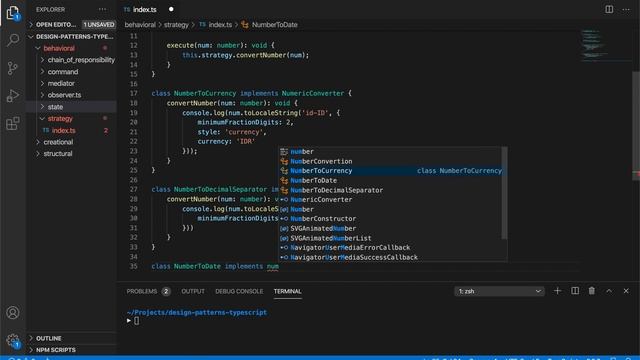Open Explorer more actions ellipsis

102,9
